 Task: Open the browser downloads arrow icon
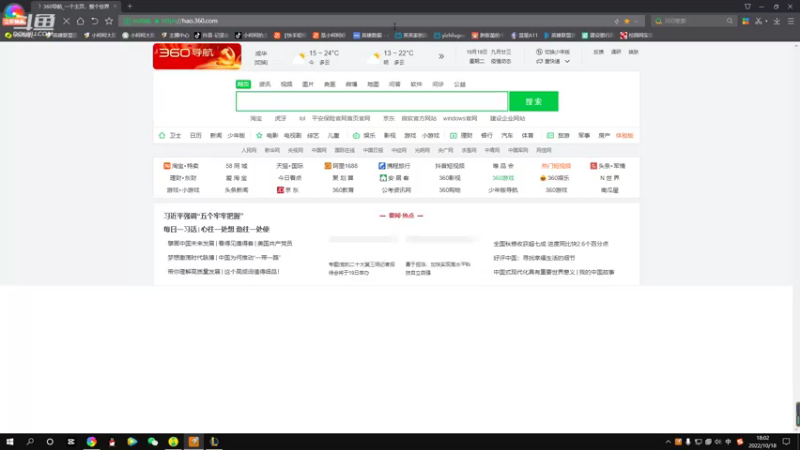777,21
